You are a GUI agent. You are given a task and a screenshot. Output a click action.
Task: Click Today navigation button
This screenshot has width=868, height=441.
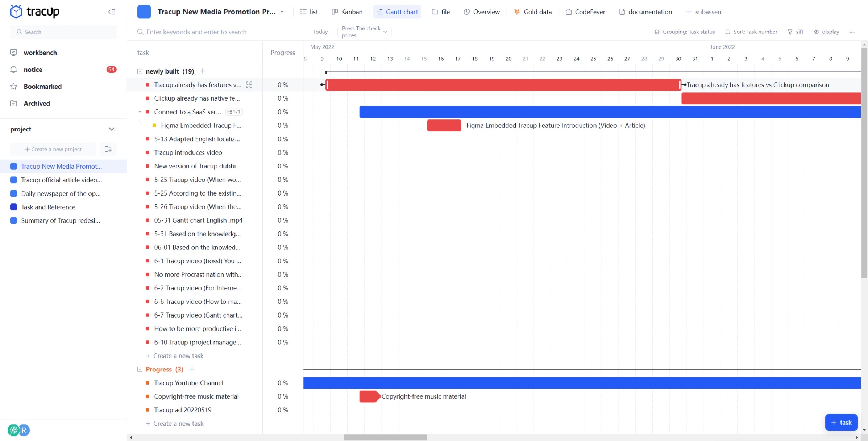pyautogui.click(x=320, y=31)
